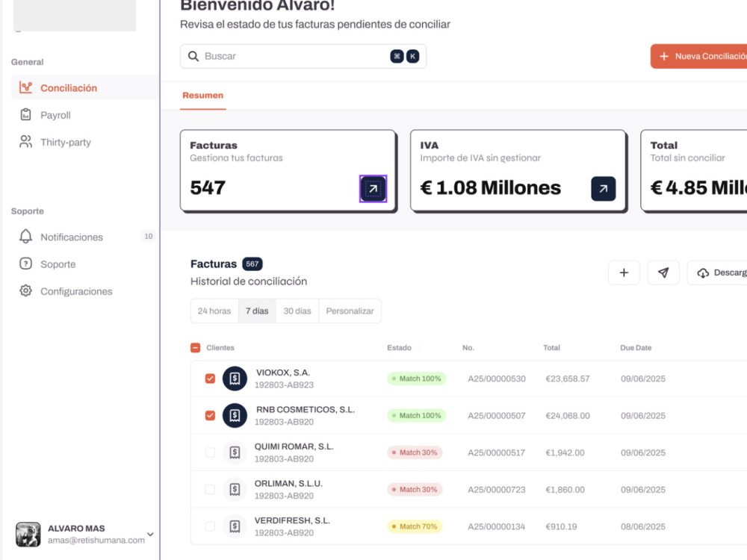Image resolution: width=747 pixels, height=560 pixels.
Task: Uncheck the RNB COSMETICOS row checkbox
Action: 210,416
